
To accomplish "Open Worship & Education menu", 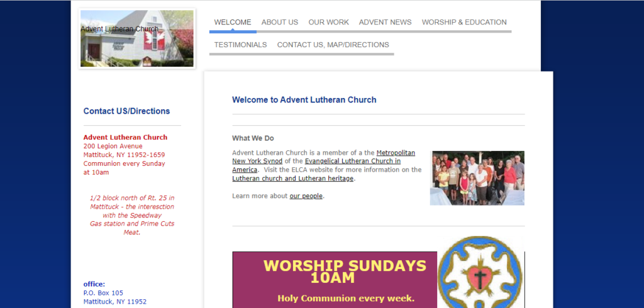I will tap(464, 22).
